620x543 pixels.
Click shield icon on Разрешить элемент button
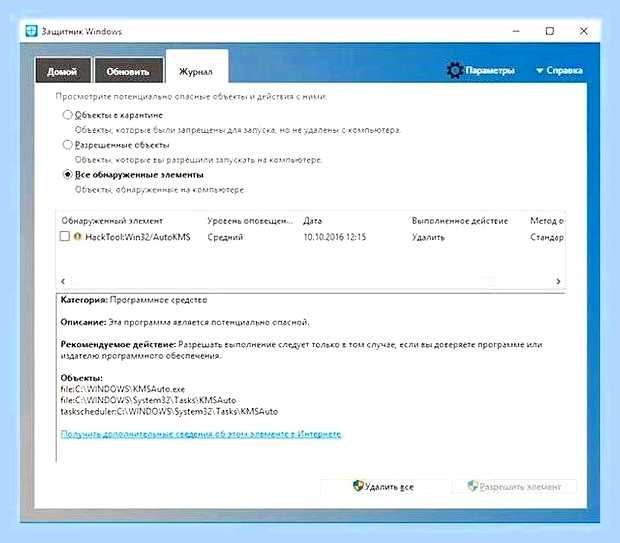coord(473,486)
